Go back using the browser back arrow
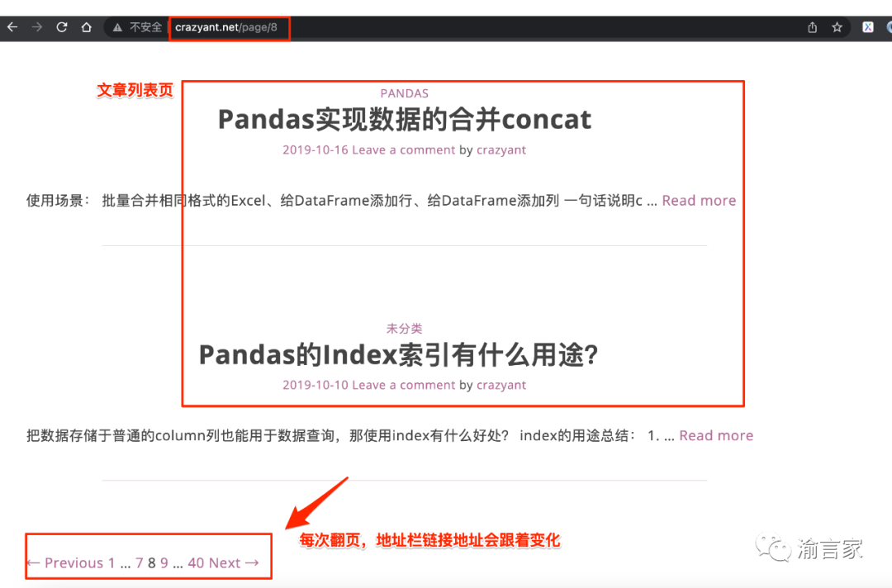 point(12,26)
